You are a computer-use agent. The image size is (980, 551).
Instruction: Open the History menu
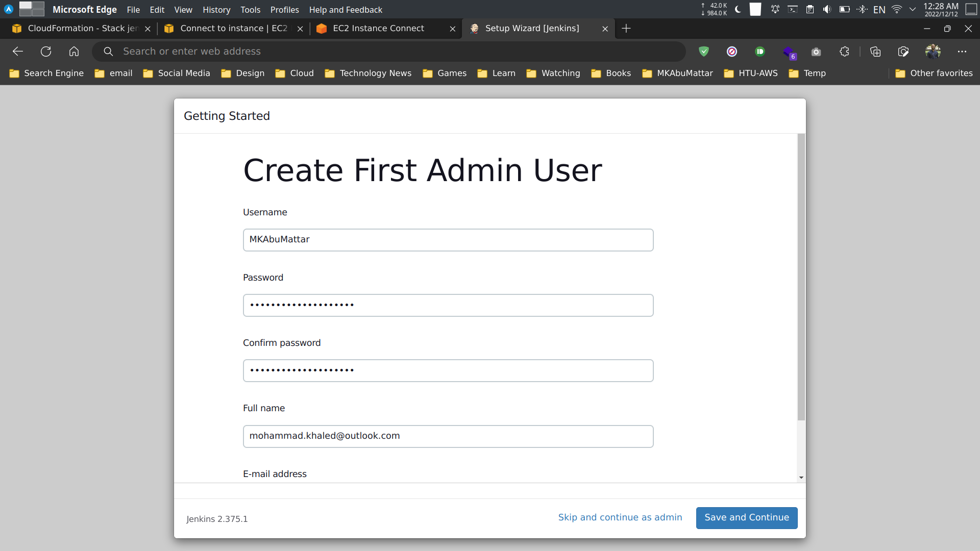pyautogui.click(x=216, y=10)
